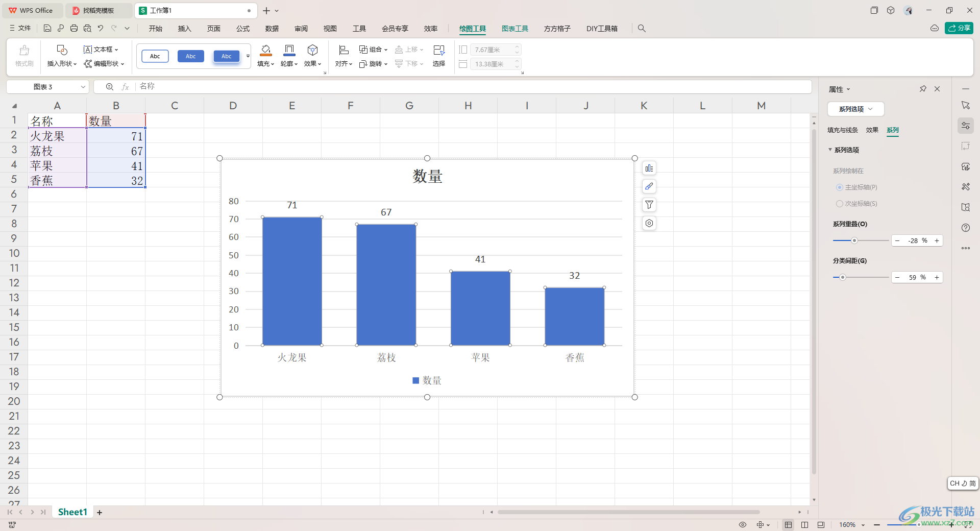Increase series overlap with plus button
This screenshot has height=531, width=980.
point(937,240)
